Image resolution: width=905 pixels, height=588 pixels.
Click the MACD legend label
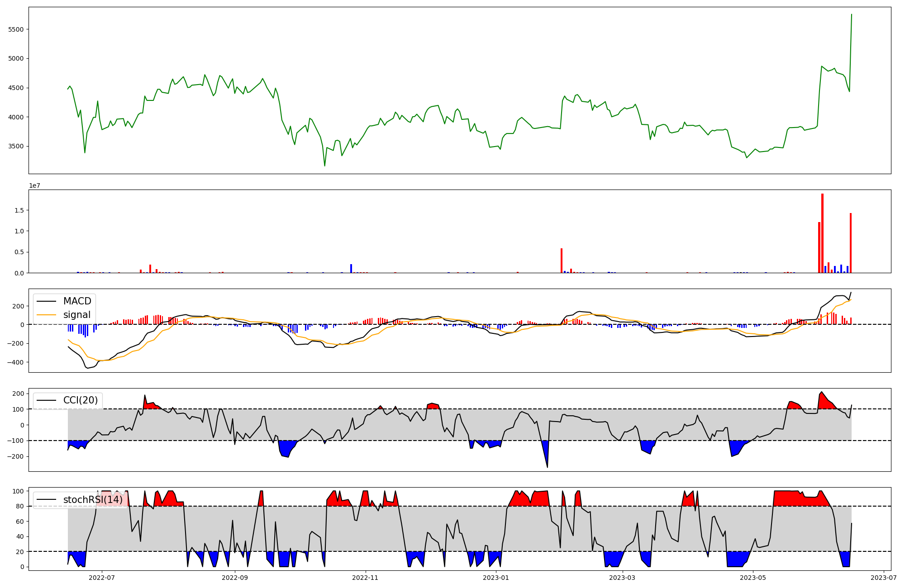pos(77,301)
